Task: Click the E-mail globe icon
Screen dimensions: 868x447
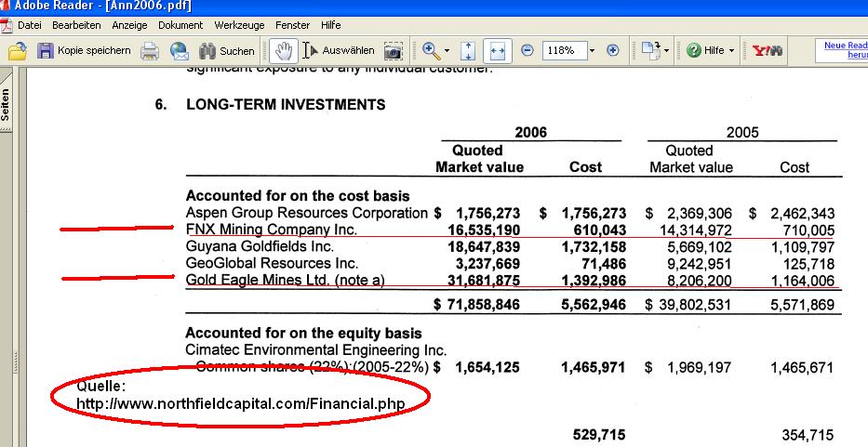Action: pos(179,51)
